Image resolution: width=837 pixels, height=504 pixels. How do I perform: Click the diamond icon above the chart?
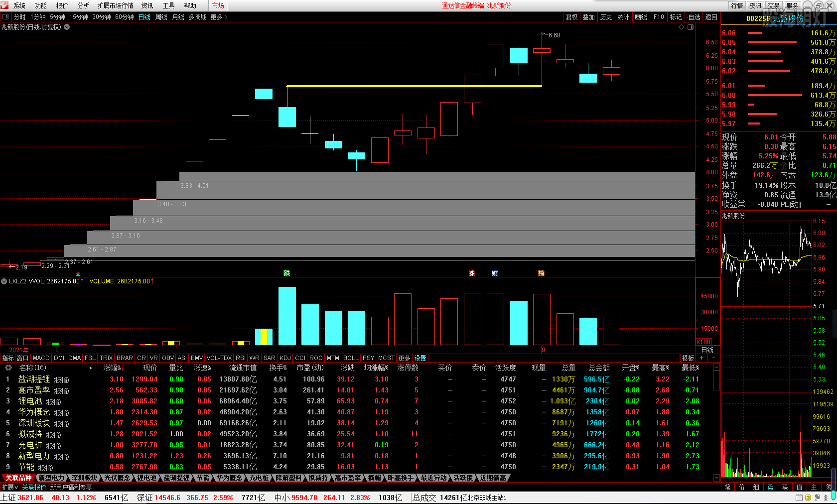(681, 27)
